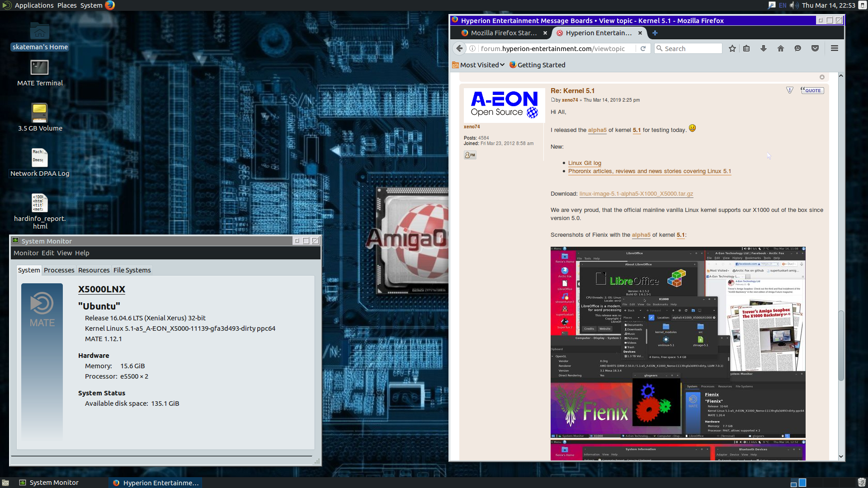Click the Firefox search field
868x488 pixels.
(x=688, y=48)
